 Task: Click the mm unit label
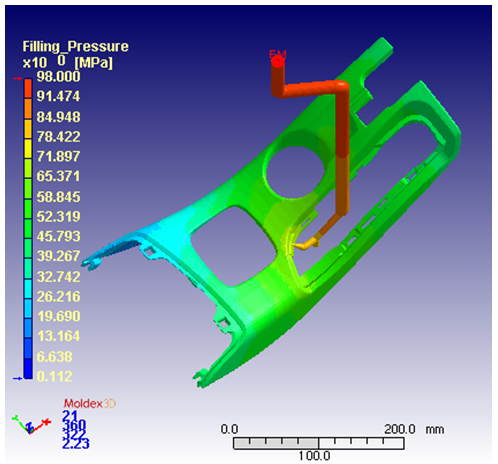click(435, 429)
